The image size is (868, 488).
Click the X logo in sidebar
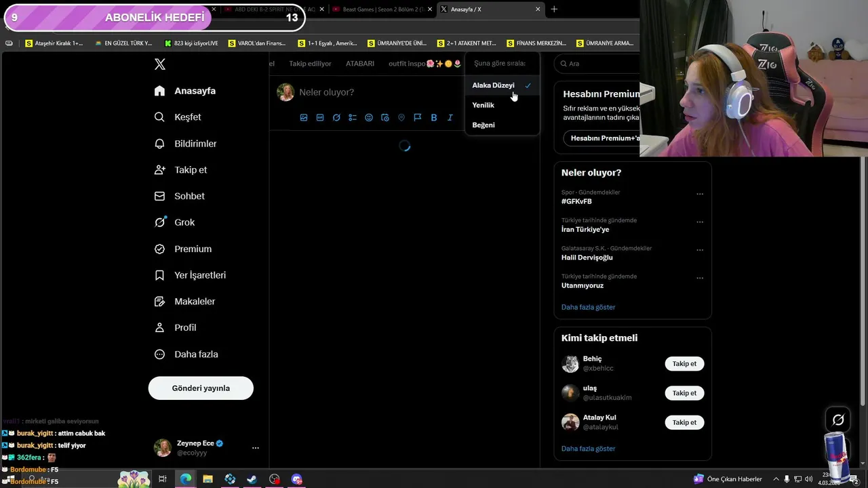coord(160,64)
